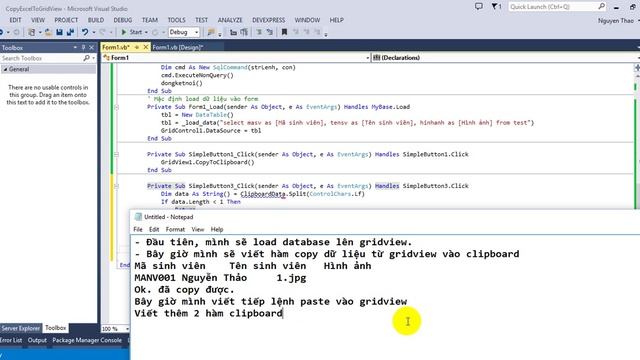Click the Redo arrow icon

[x=102, y=32]
